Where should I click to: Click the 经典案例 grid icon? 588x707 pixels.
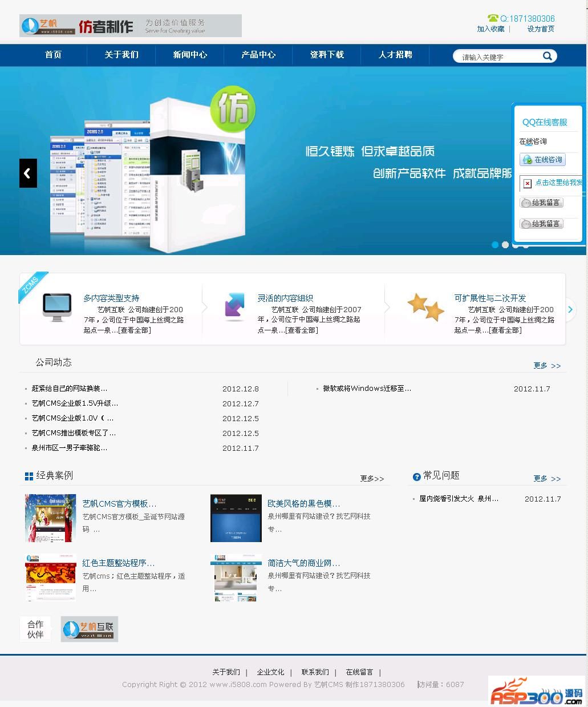(x=29, y=476)
